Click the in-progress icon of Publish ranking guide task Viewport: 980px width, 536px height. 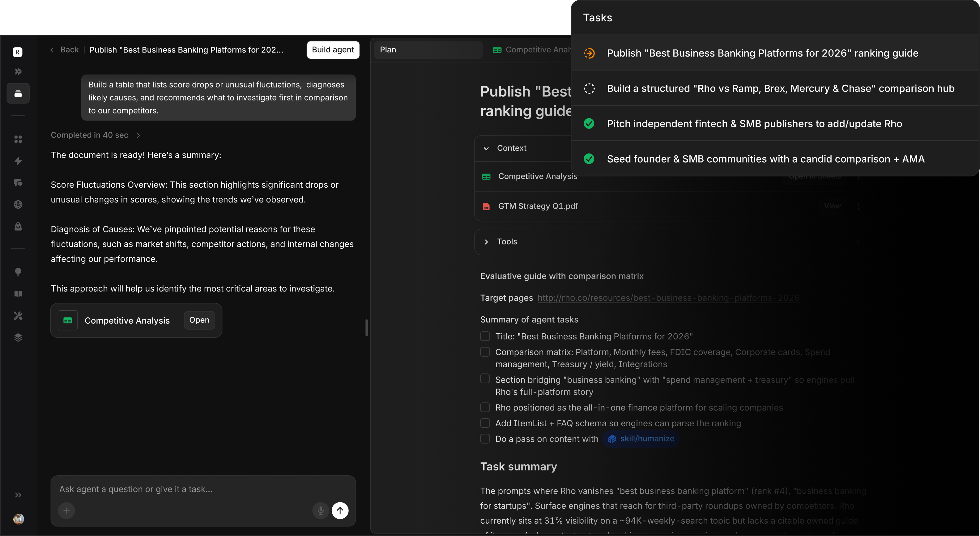[589, 53]
